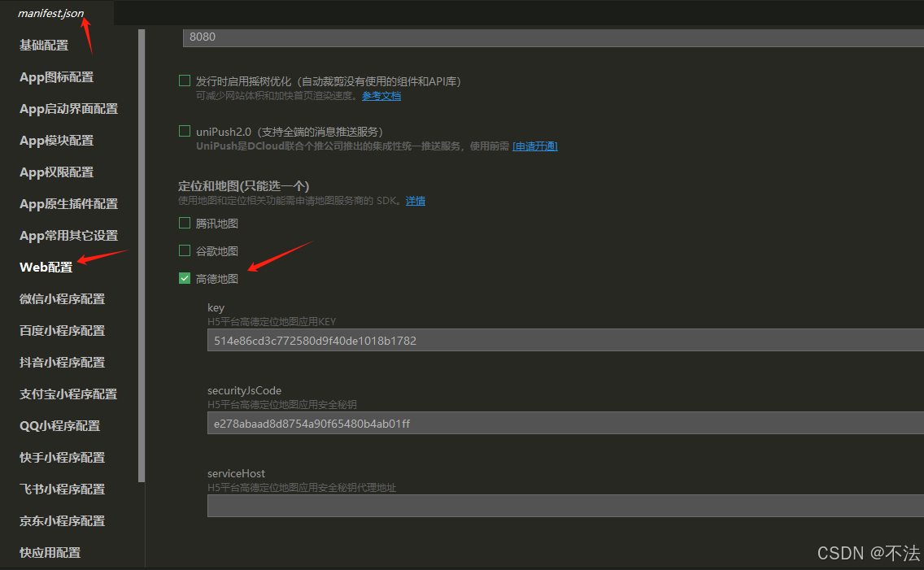Go to 快手小程序配置
This screenshot has height=570, width=924.
62,458
